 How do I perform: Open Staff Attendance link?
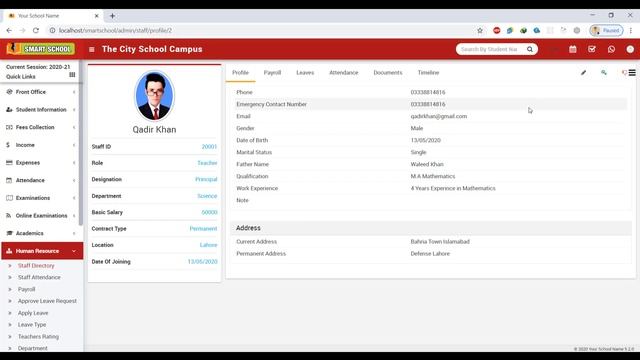[39, 278]
